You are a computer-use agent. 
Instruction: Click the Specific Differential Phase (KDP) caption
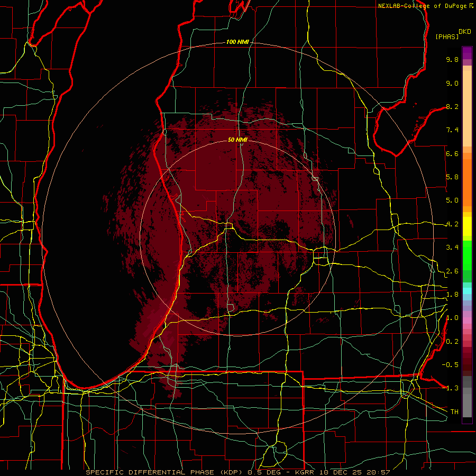pos(164,472)
